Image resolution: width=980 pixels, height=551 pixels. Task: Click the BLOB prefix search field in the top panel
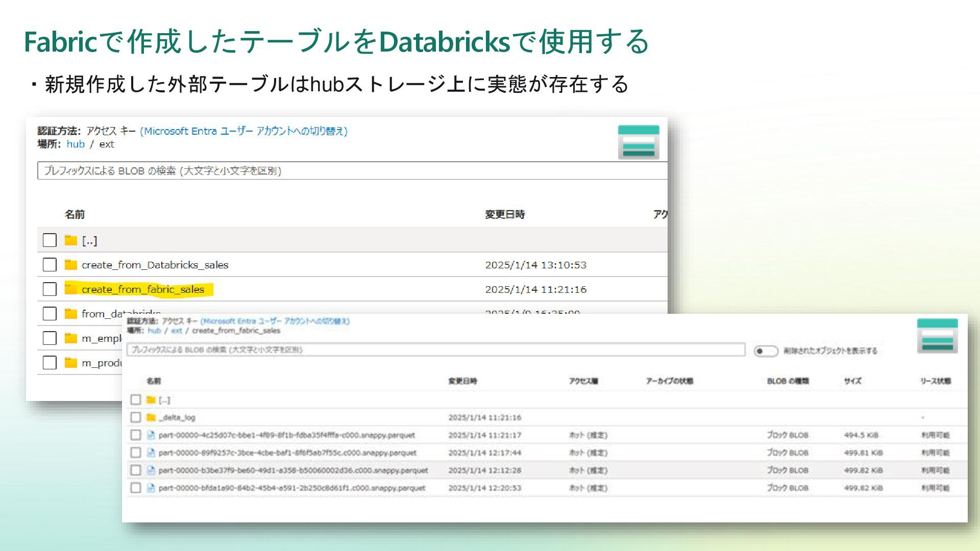pos(352,171)
